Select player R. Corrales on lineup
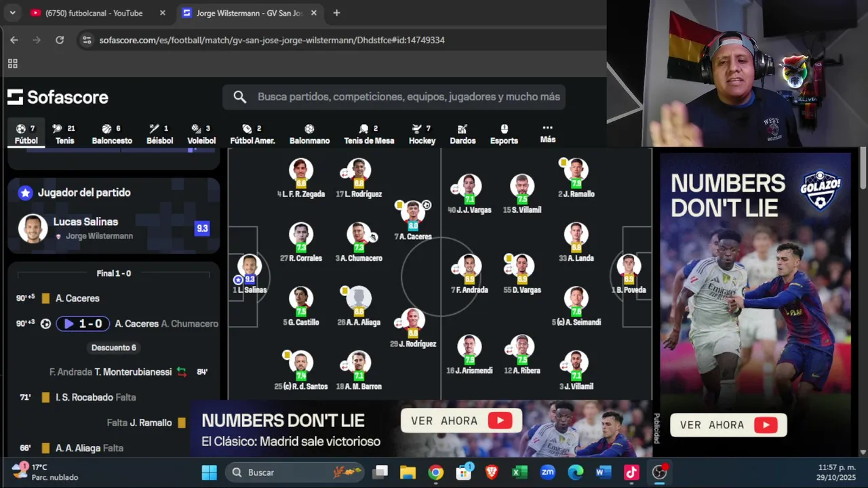 click(301, 242)
